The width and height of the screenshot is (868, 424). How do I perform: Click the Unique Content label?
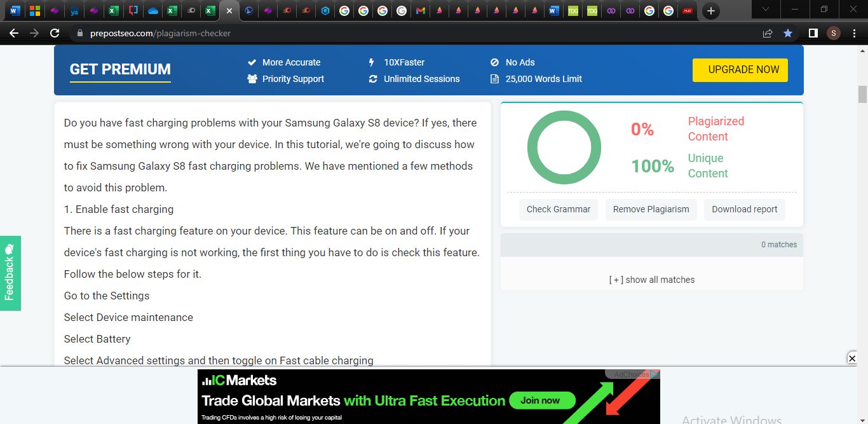point(708,166)
